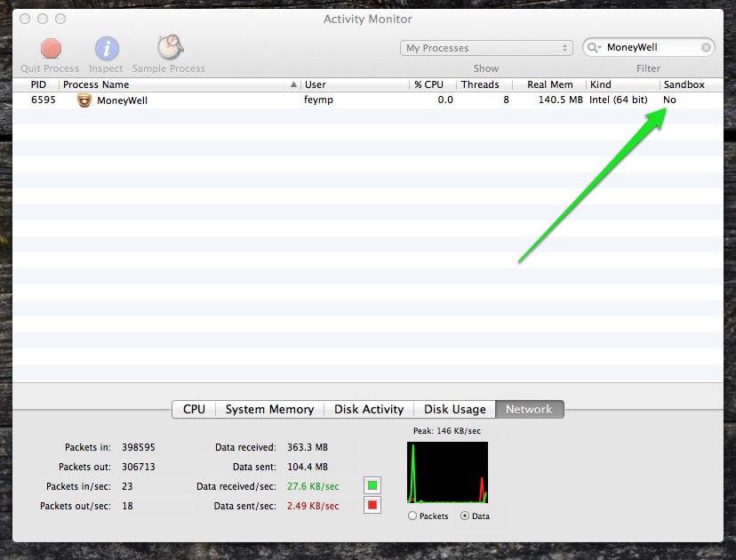Sort by Process Name column header
736x560 pixels.
[x=178, y=84]
